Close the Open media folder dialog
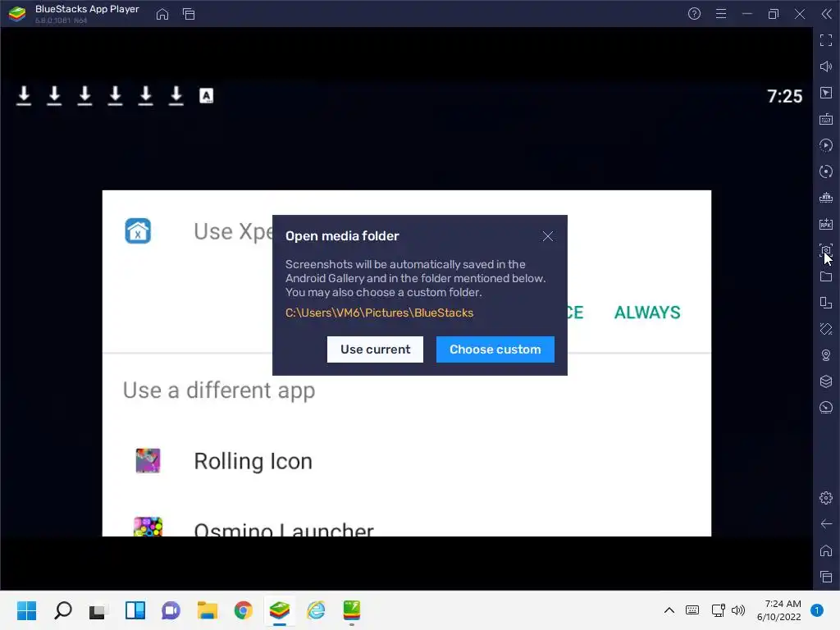This screenshot has height=630, width=840. pyautogui.click(x=547, y=236)
